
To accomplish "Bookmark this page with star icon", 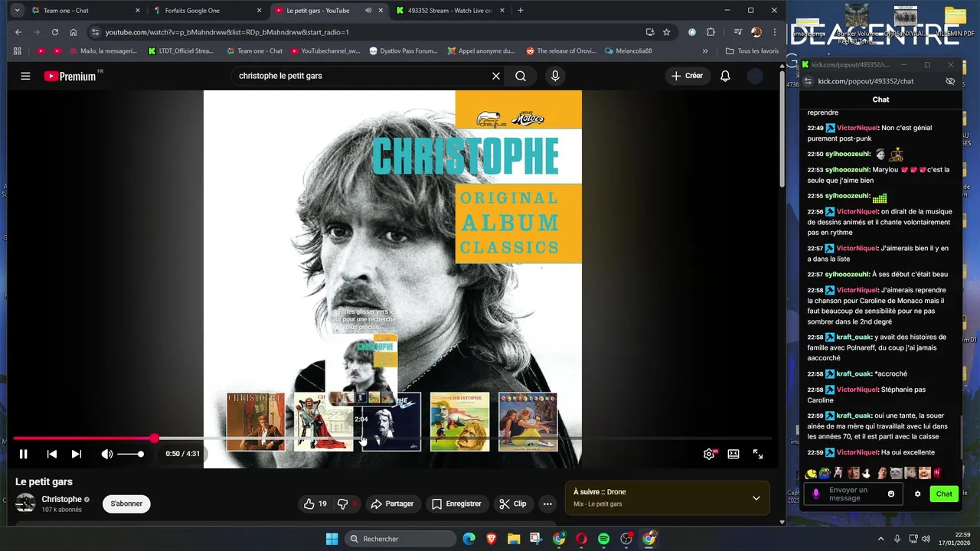I will tap(666, 32).
